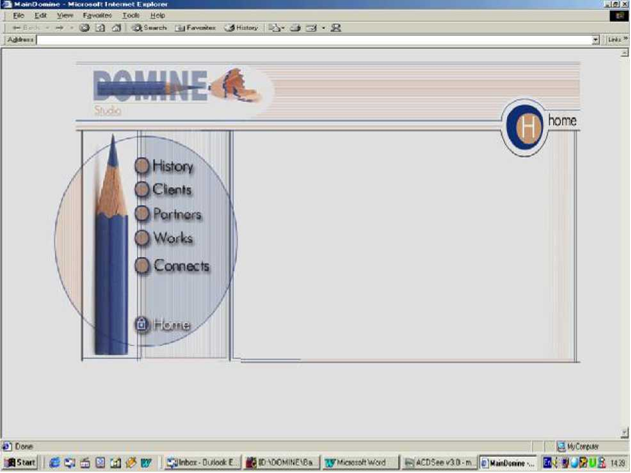Viewport: 631px width, 473px height.
Task: Open the Clients page link
Action: pyautogui.click(x=172, y=190)
